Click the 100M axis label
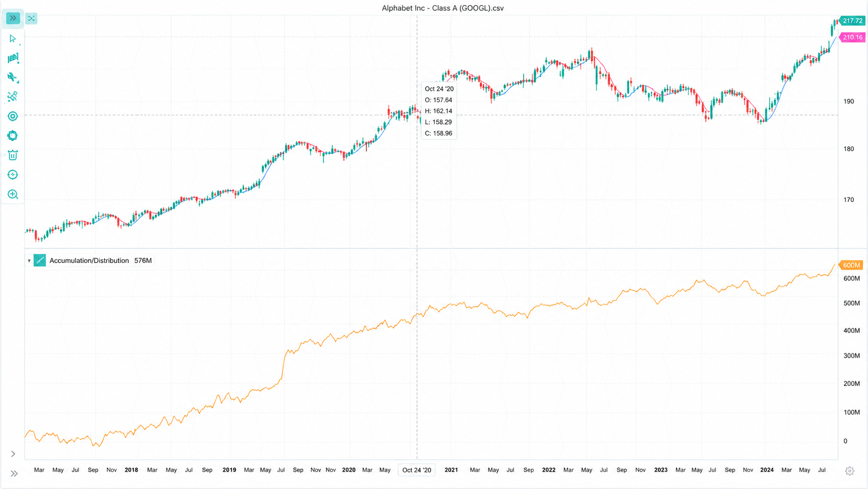The height and width of the screenshot is (489, 868). point(852,412)
